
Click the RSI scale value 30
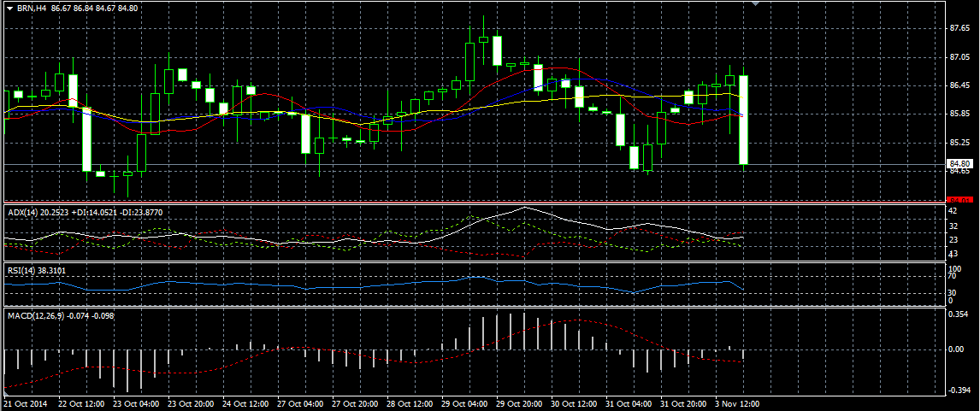(953, 292)
